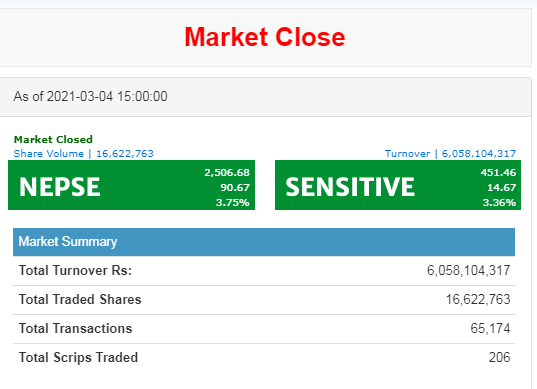Image resolution: width=537 pixels, height=389 pixels.
Task: Select the Total Traded Shares row
Action: pos(264,300)
